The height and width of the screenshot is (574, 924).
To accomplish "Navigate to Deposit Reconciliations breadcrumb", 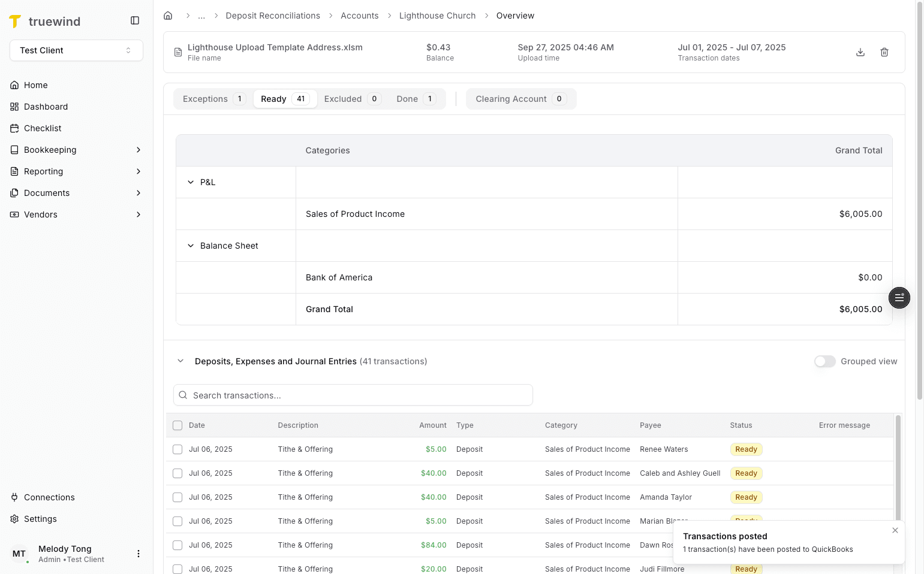I will [273, 15].
